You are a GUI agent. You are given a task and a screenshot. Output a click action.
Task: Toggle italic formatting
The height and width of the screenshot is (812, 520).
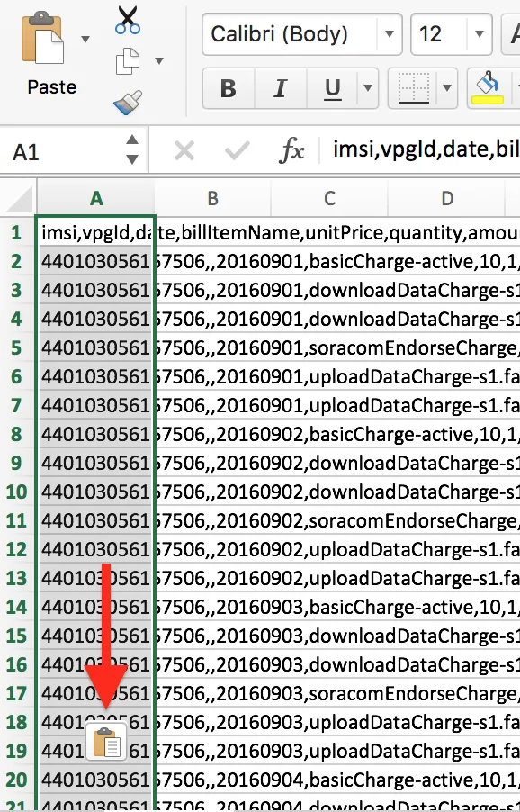[x=281, y=88]
